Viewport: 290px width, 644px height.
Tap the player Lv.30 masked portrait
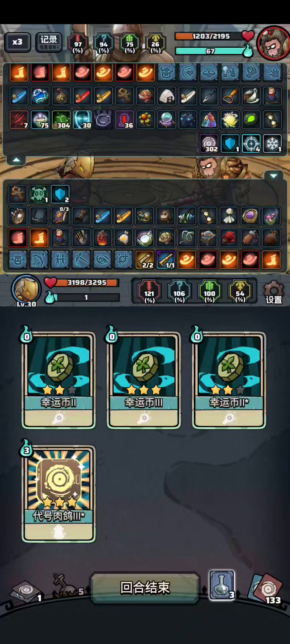26,290
